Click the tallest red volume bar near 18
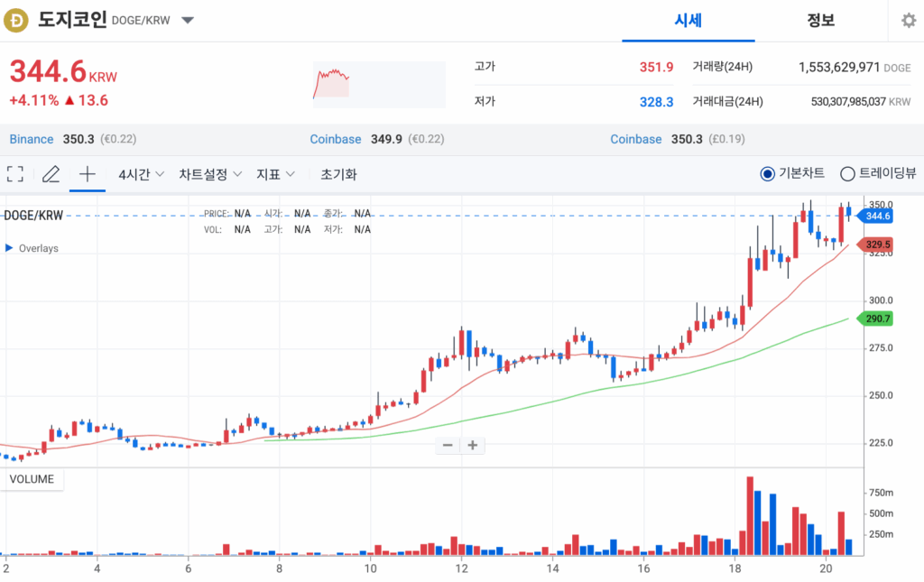924x582 pixels. tap(750, 516)
